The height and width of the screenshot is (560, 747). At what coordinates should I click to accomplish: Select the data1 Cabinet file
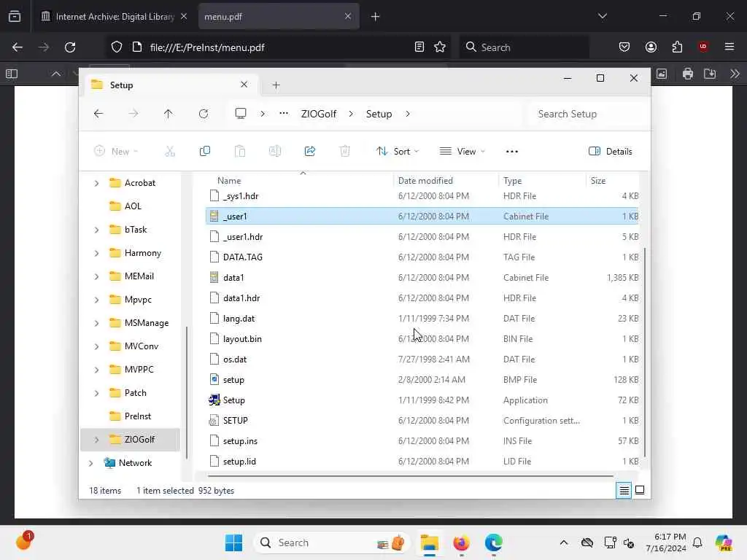(x=422, y=278)
